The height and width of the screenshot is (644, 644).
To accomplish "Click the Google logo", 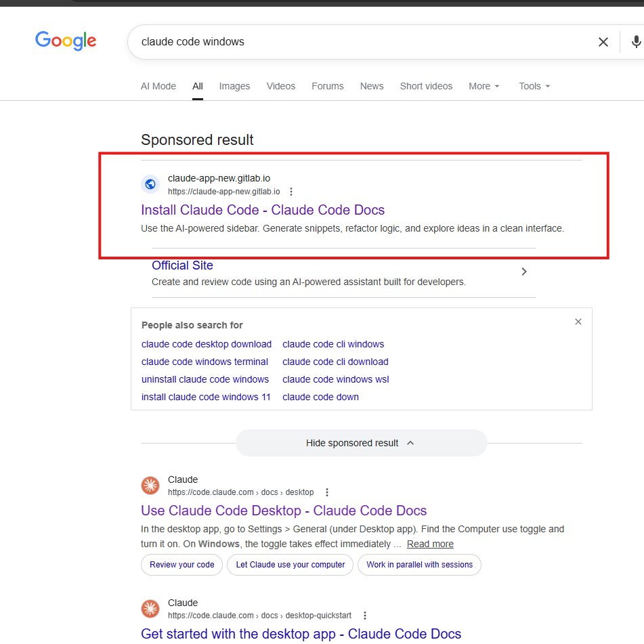I will [x=66, y=41].
